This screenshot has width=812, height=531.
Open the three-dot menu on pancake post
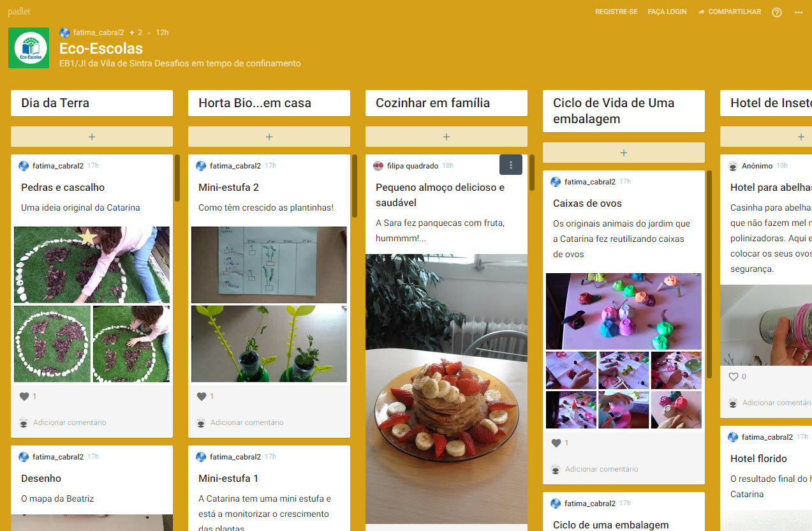tap(511, 165)
